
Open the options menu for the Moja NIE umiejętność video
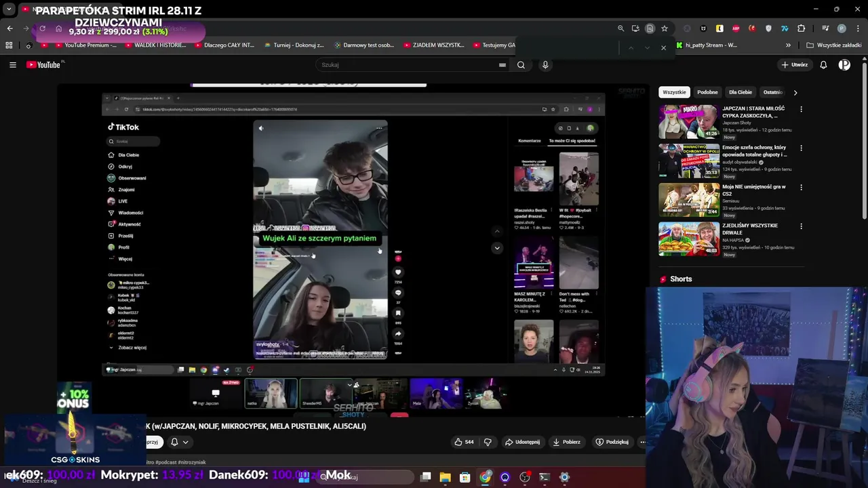(x=801, y=187)
